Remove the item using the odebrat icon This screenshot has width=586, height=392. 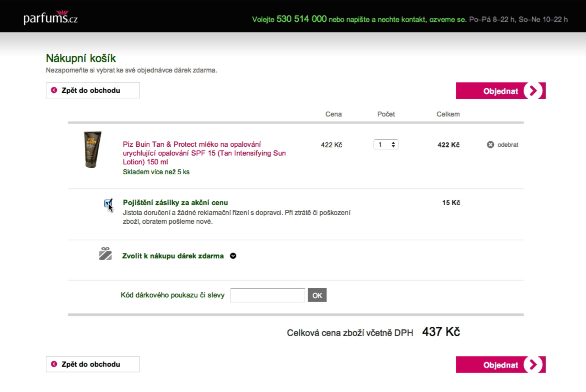click(x=490, y=145)
